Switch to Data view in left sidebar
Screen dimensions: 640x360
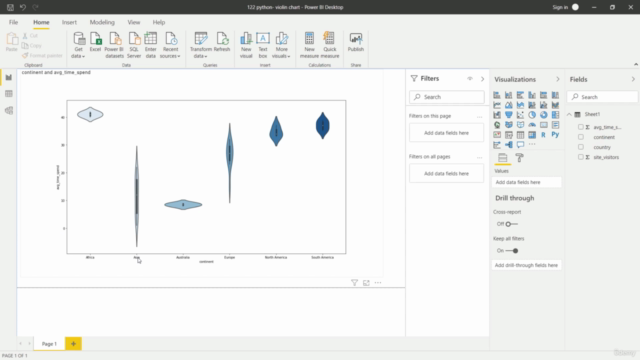click(9, 94)
